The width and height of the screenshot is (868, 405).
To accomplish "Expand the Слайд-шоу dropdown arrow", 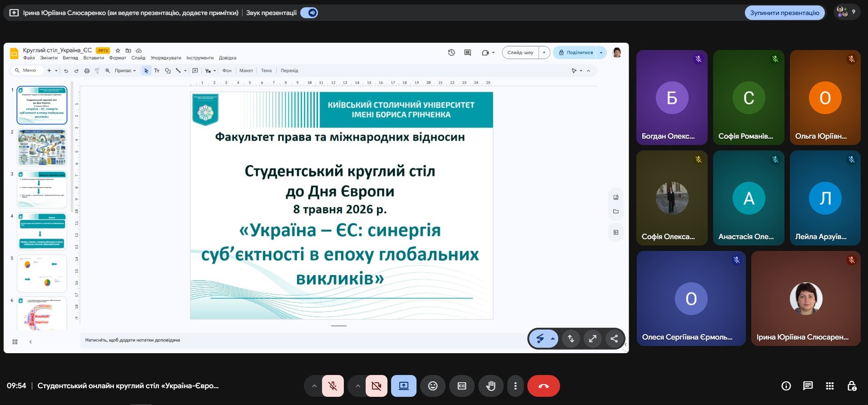I will [x=544, y=53].
